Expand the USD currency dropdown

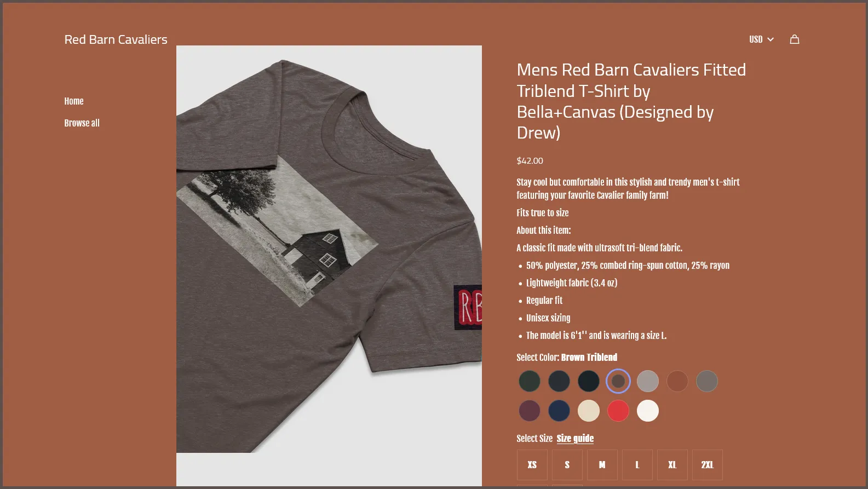click(x=761, y=39)
